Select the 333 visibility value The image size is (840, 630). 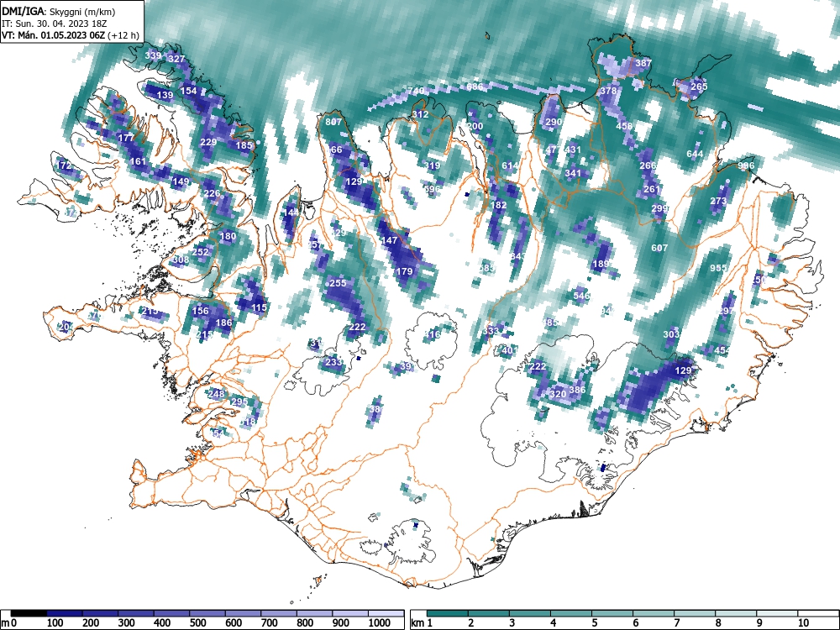point(491,331)
